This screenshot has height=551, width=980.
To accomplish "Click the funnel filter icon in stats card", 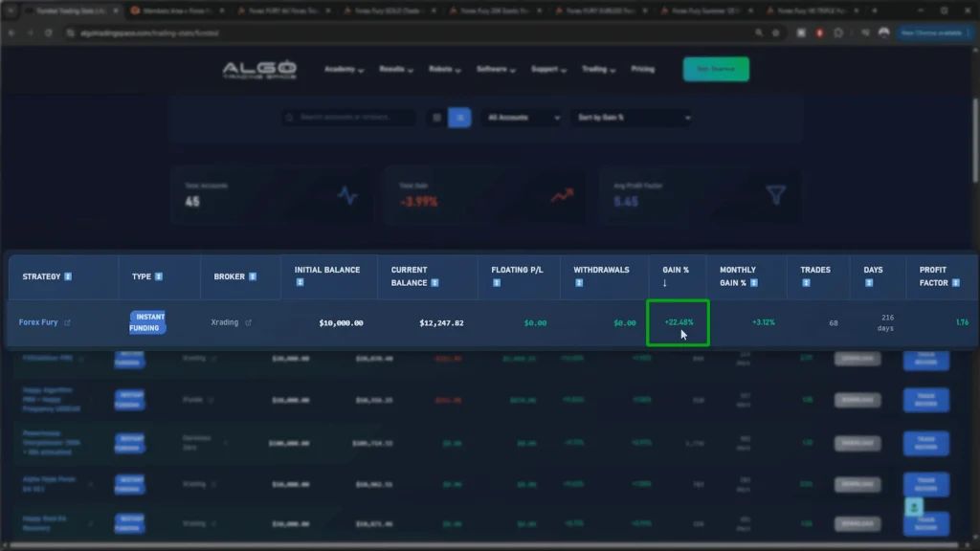I will click(x=775, y=194).
